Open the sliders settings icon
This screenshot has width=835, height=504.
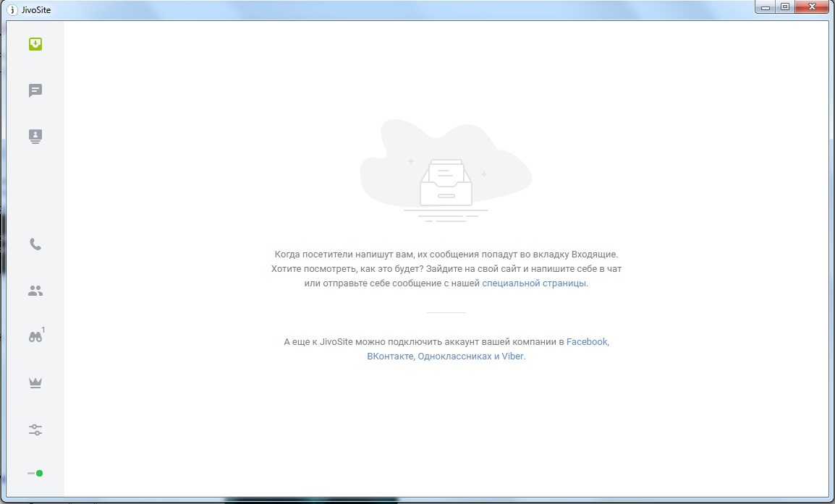[x=35, y=430]
